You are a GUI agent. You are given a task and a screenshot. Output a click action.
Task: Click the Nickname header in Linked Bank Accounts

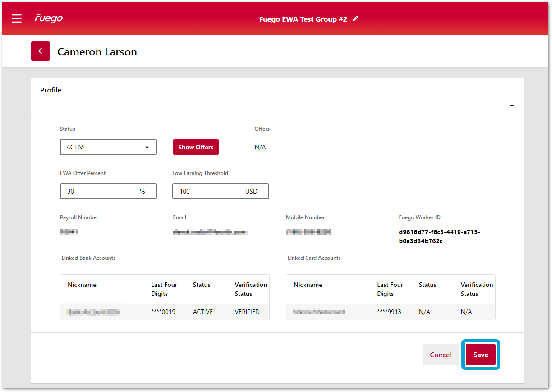82,285
